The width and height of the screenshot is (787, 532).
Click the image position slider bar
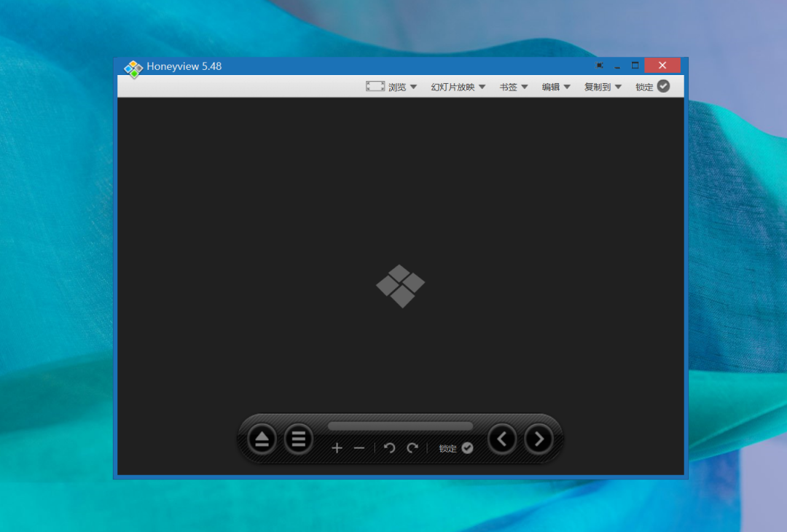click(400, 426)
